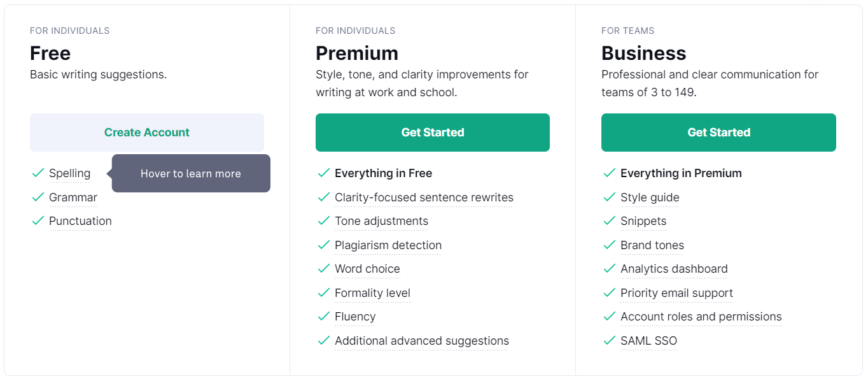The width and height of the screenshot is (868, 381).
Task: Click the checkmark icon beside Punctuation
Action: [x=38, y=220]
